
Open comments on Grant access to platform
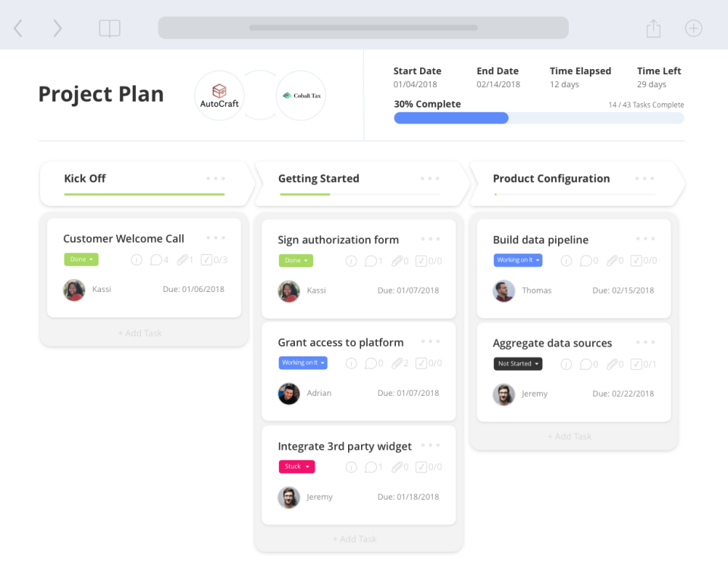coord(374,363)
